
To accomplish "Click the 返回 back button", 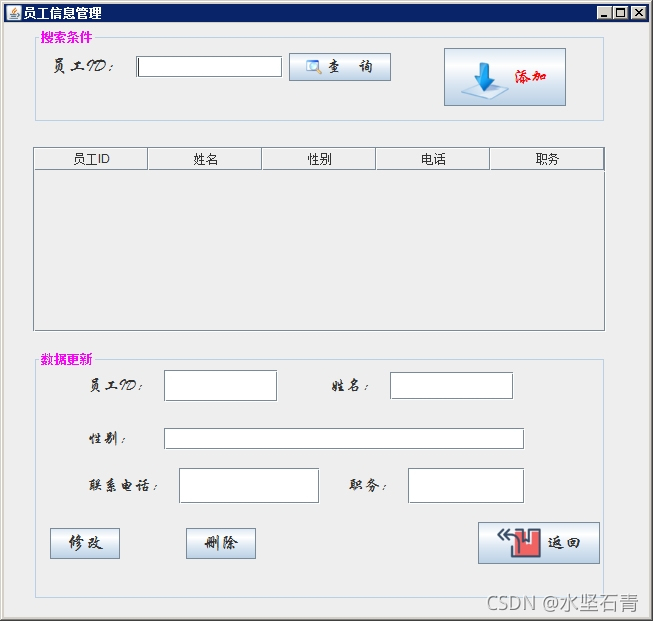I will (x=539, y=543).
